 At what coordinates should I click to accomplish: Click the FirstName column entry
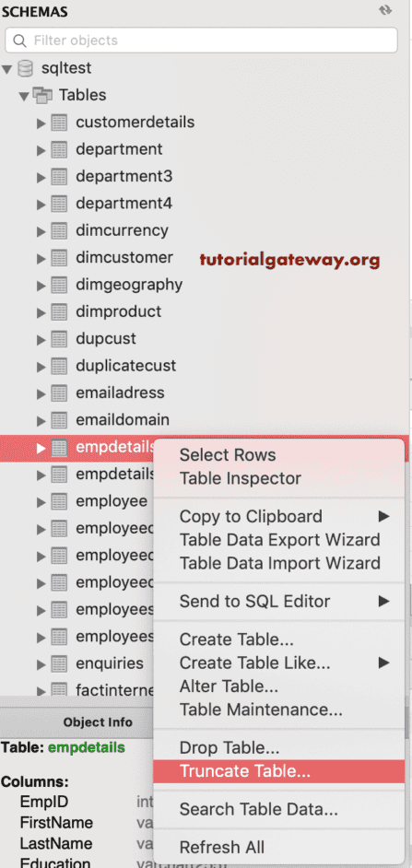pos(56,823)
